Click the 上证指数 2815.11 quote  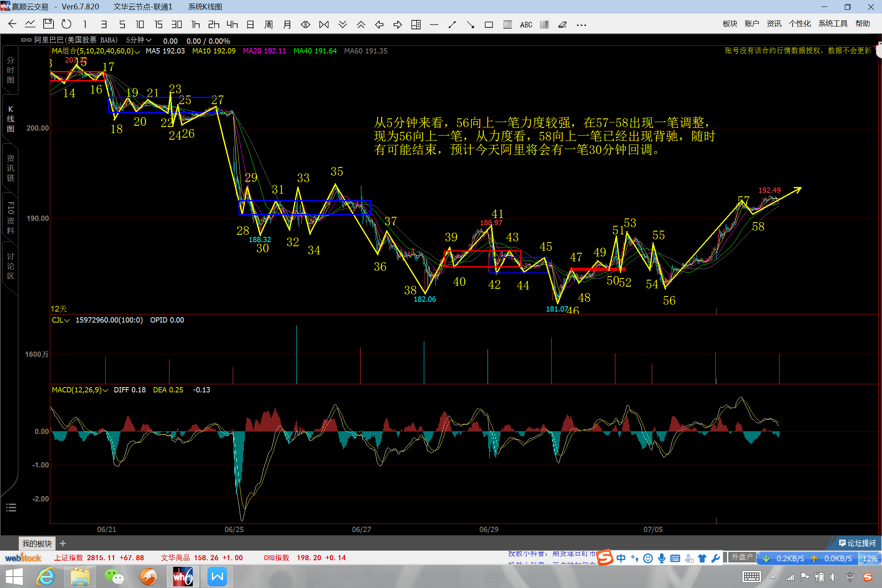(99, 558)
